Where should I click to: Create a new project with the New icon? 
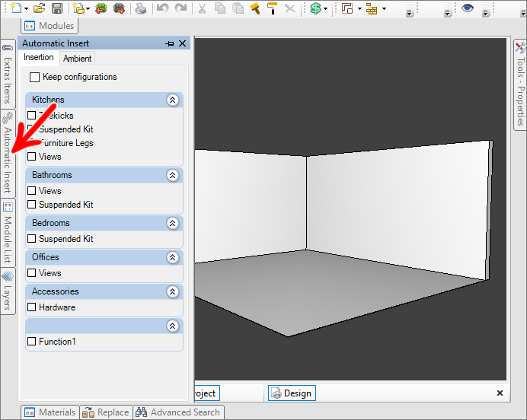pyautogui.click(x=16, y=8)
